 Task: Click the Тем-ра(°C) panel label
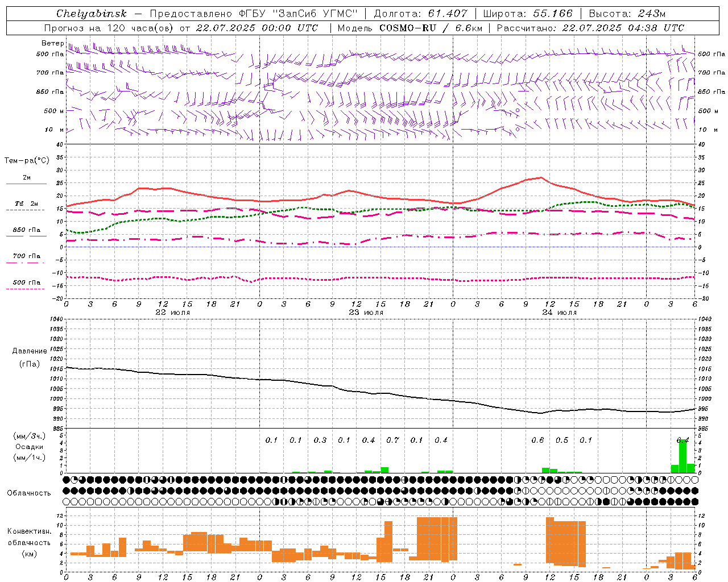click(x=27, y=161)
